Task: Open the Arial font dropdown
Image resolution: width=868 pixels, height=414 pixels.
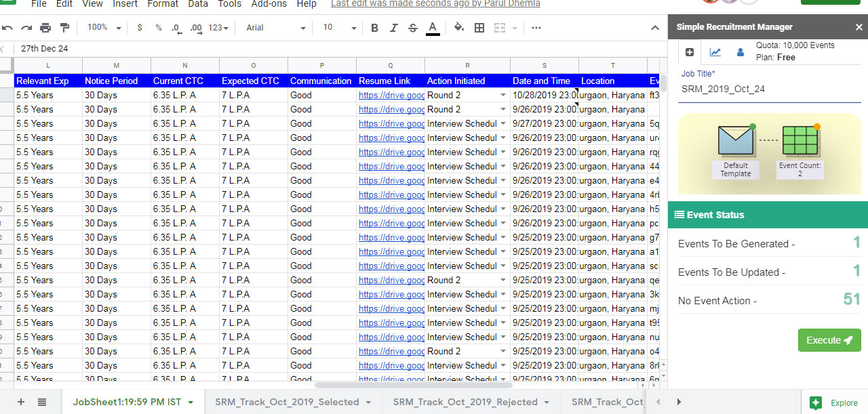Action: (276, 28)
